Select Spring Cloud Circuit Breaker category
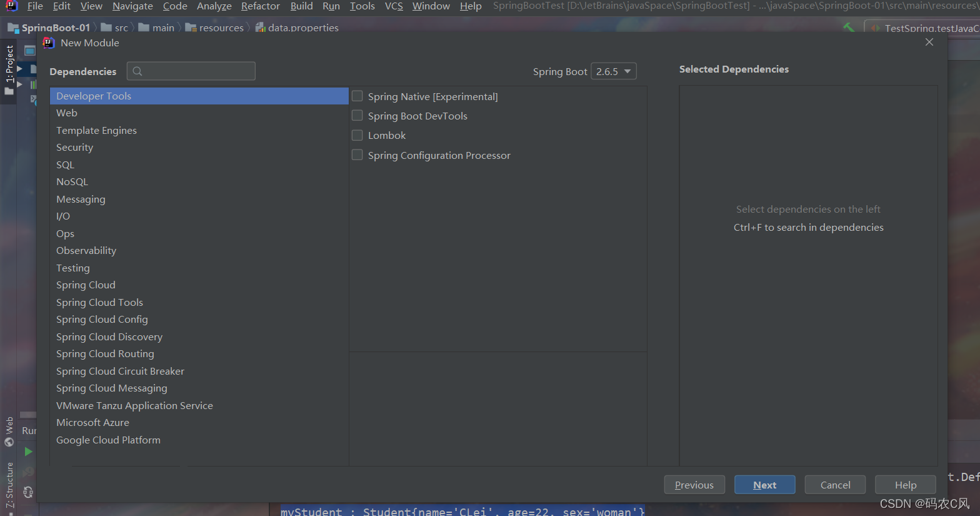Viewport: 980px width, 516px height. pos(199,371)
